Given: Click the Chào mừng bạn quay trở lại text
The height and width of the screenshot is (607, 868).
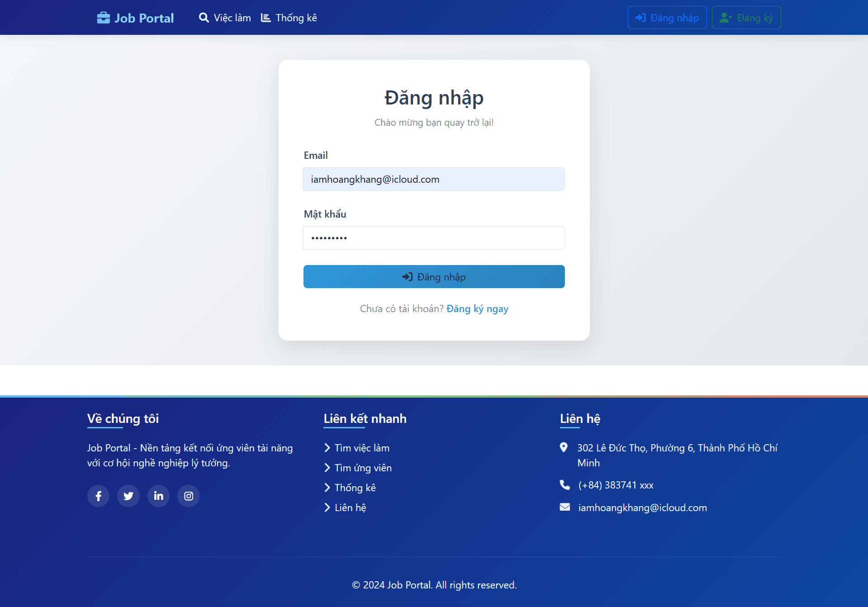Looking at the screenshot, I should 434,123.
